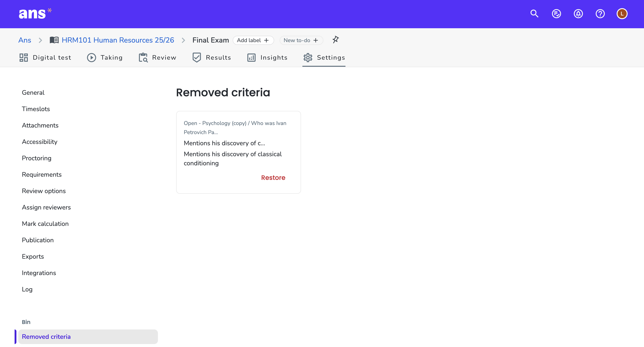Open Exports settings section

click(x=33, y=257)
